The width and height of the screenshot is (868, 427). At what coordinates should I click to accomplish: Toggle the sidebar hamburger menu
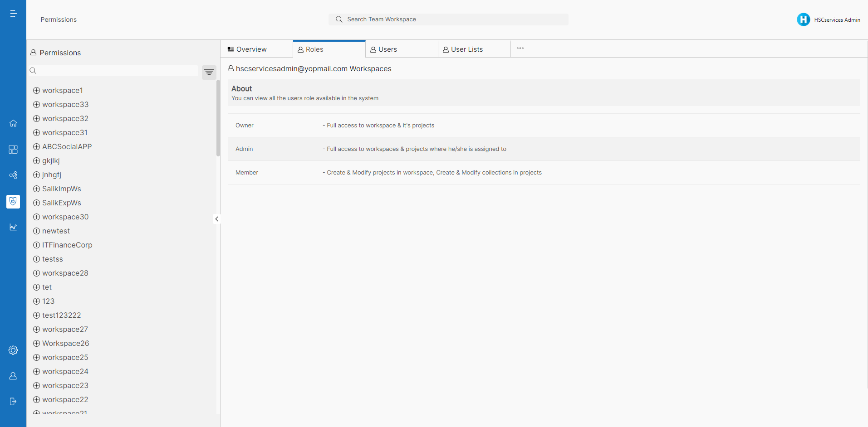click(13, 13)
